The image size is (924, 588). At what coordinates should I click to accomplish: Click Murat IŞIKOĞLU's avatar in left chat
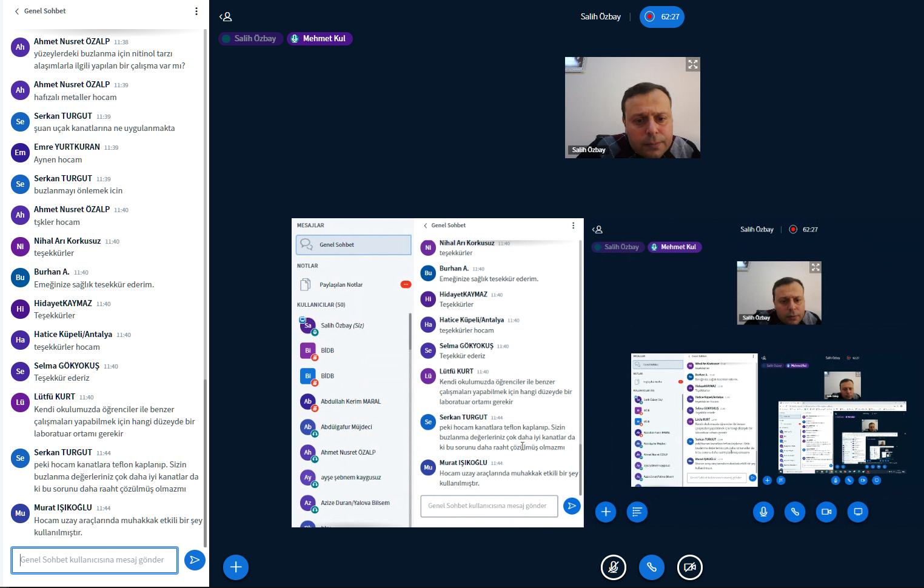20,513
